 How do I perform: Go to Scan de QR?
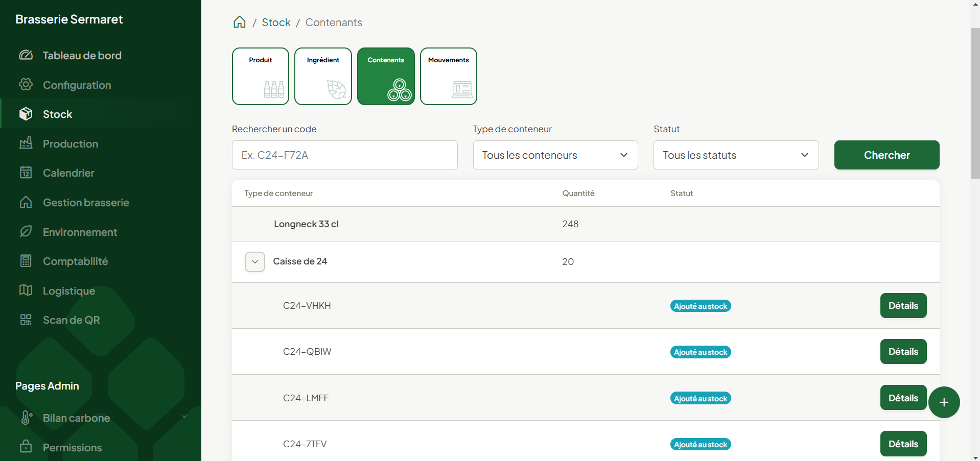point(71,320)
